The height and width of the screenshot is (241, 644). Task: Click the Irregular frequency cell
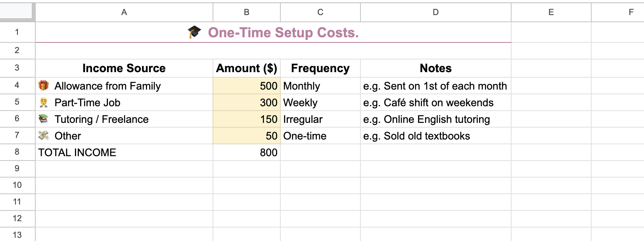pos(320,119)
